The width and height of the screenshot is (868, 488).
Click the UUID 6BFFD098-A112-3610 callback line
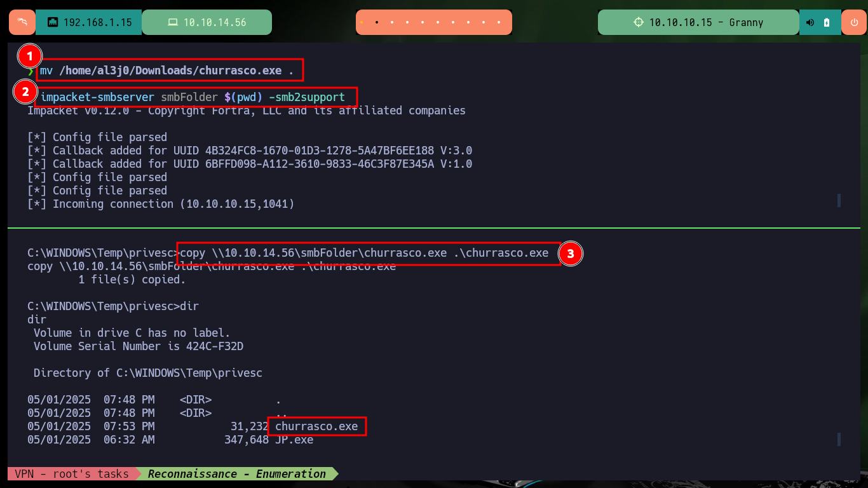coord(250,164)
